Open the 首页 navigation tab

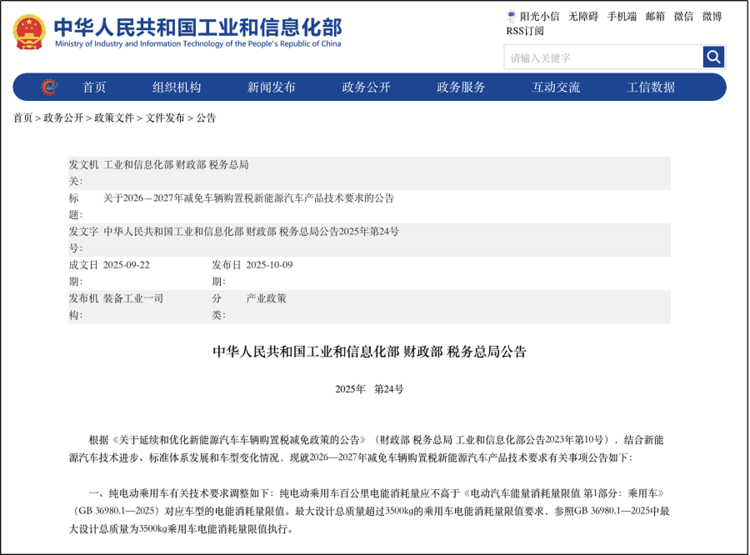94,87
